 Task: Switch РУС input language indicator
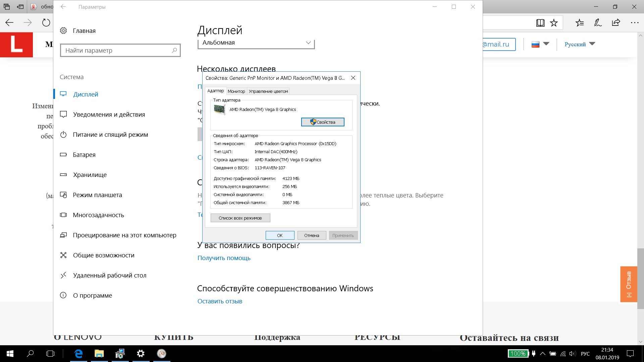click(585, 354)
